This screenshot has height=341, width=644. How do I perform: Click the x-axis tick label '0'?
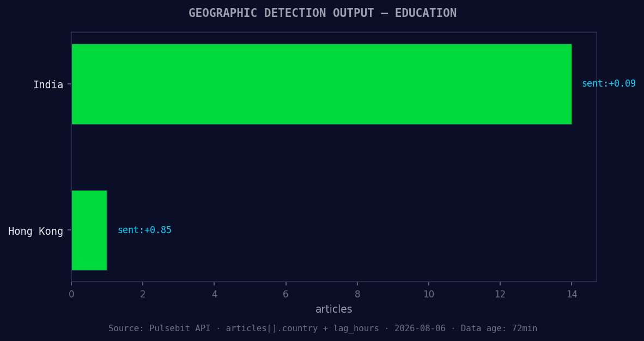(x=71, y=294)
